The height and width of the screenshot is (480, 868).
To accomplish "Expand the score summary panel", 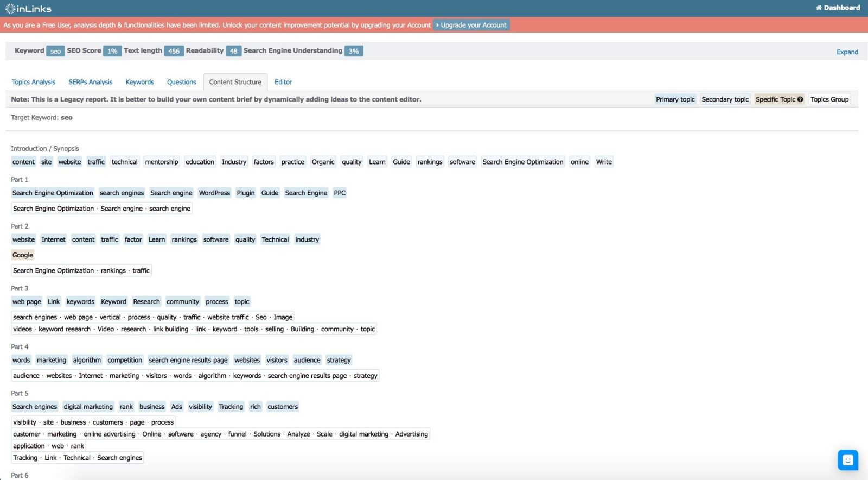I will pyautogui.click(x=847, y=52).
